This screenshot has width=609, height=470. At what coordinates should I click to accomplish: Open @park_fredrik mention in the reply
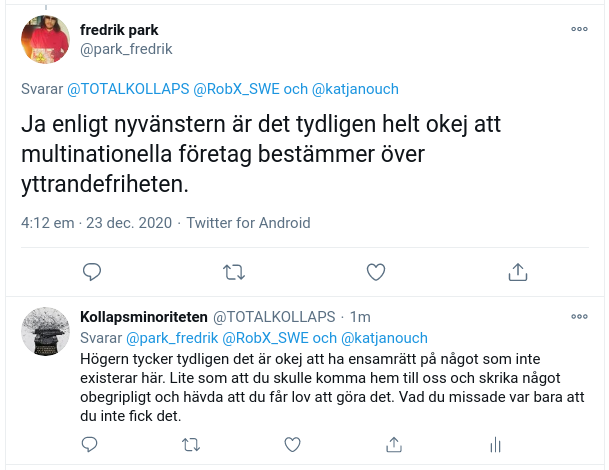[172, 338]
